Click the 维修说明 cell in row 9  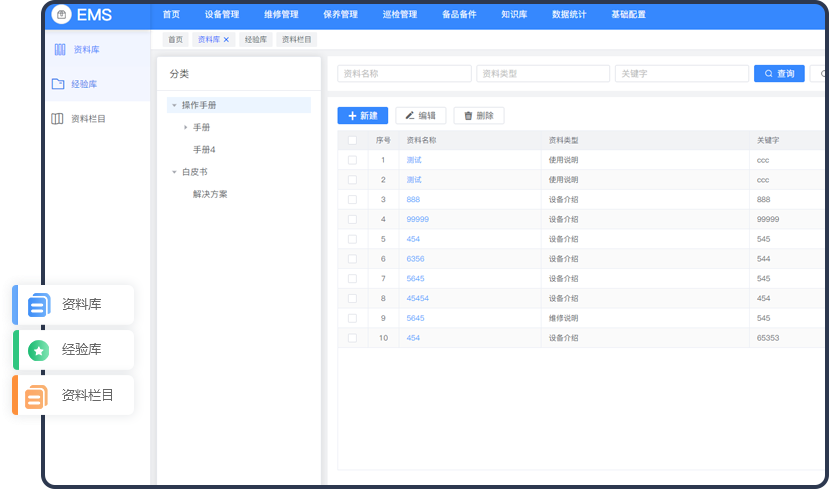[564, 318]
